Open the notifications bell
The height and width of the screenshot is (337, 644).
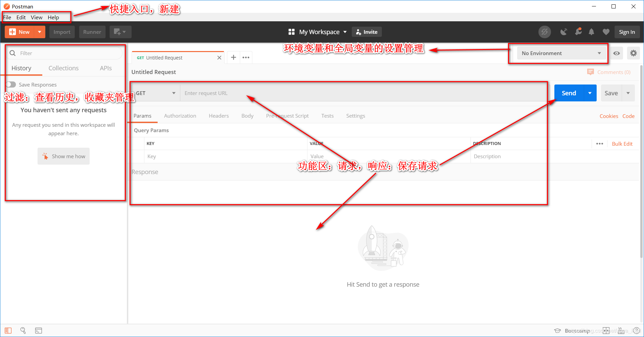(x=591, y=32)
